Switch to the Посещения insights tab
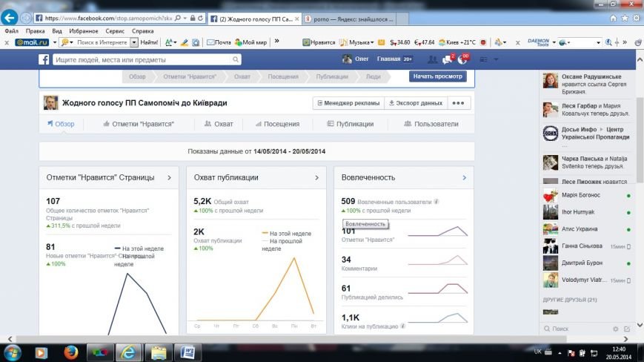644x362 pixels. (x=277, y=124)
